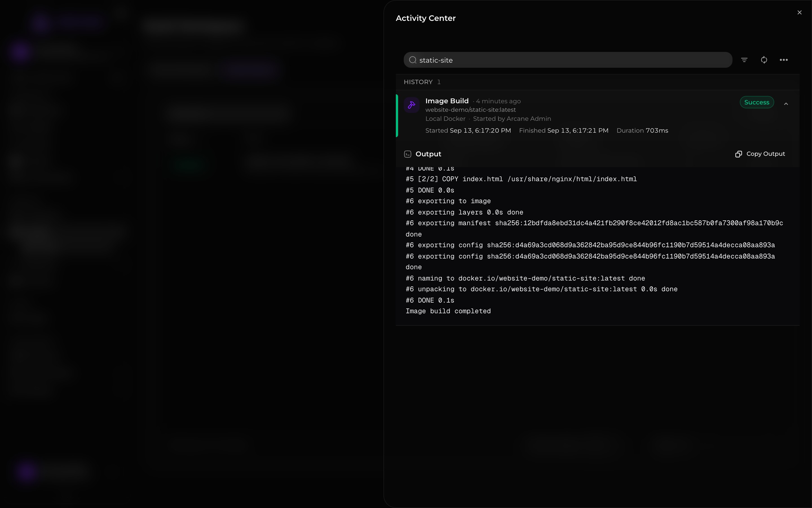Click the '#5 DONE 0.0s' log line
Viewport: 812px width, 508px height.
430,190
